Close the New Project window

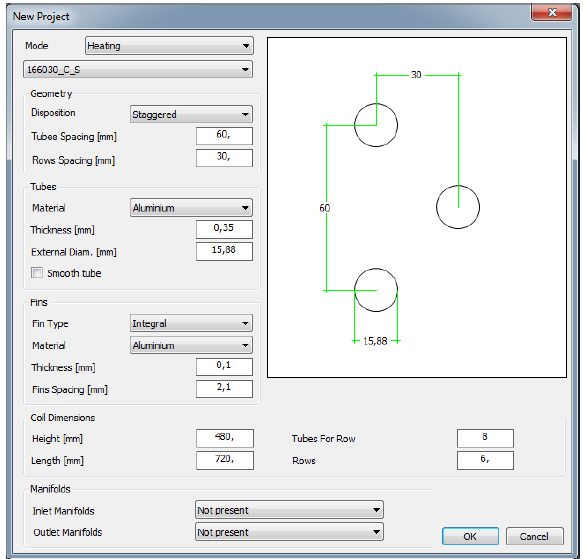pos(552,13)
